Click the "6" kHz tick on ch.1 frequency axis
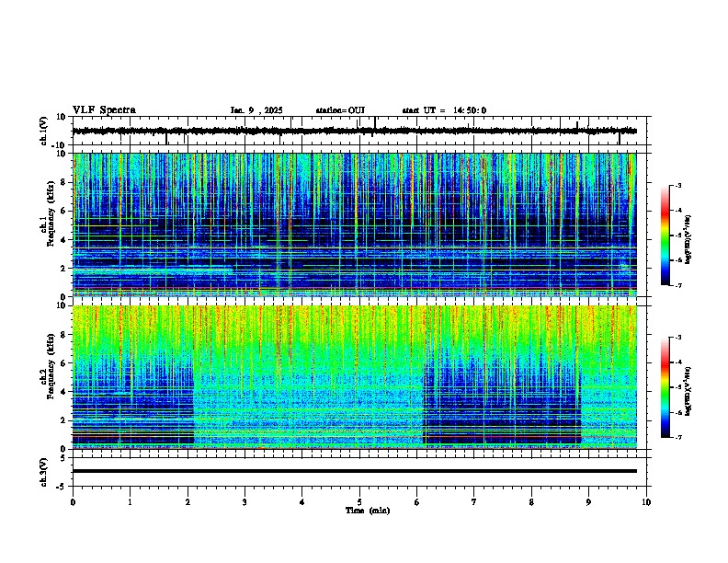Screen dimensions: 728x563 63,211
